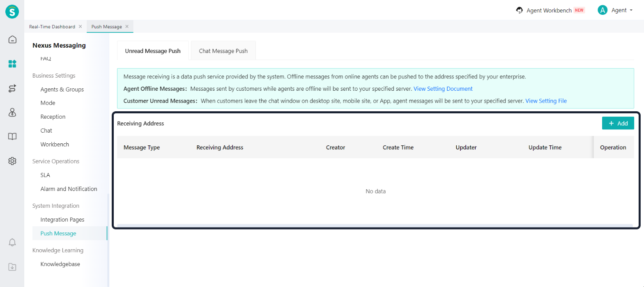Image resolution: width=644 pixels, height=287 pixels.
Task: Open the home icon in left rail
Action: [12, 39]
